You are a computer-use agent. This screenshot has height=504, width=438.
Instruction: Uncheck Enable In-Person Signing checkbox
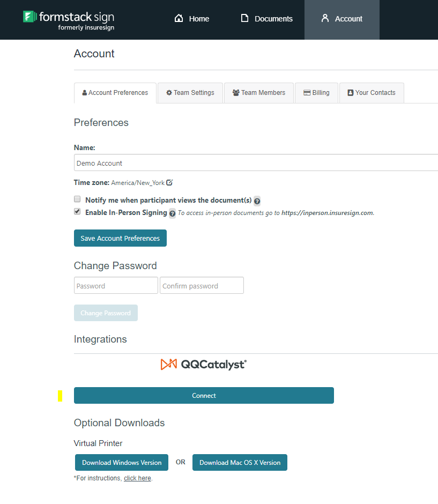tap(77, 212)
